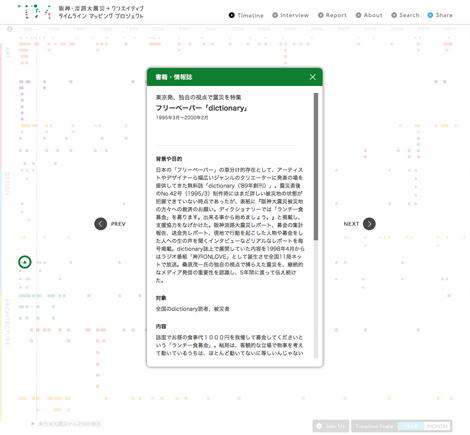Image resolution: width=470 pixels, height=435 pixels.
Task: Click the colorful dotted project logo
Action: 34,12
